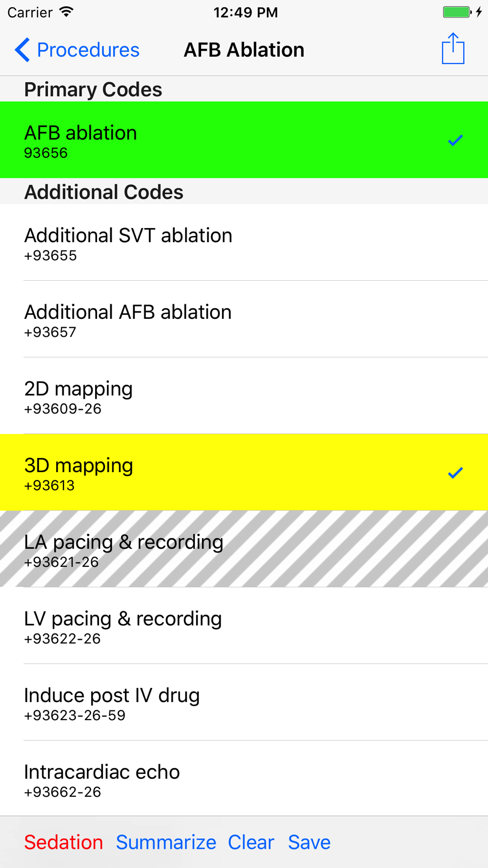488x868 pixels.
Task: Tap the share icon in the navigation bar
Action: (x=453, y=49)
